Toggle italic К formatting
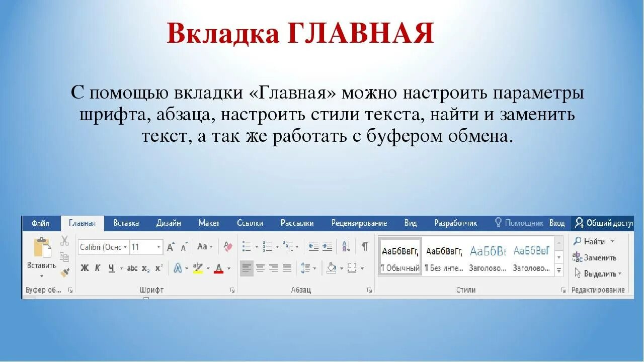 (x=98, y=268)
